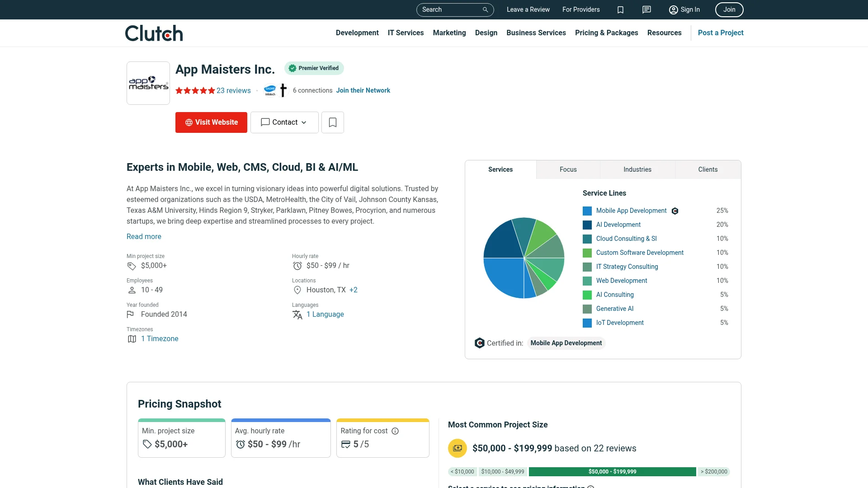Click the IoT Development color swatch
The width and height of the screenshot is (868, 488).
[x=587, y=323]
